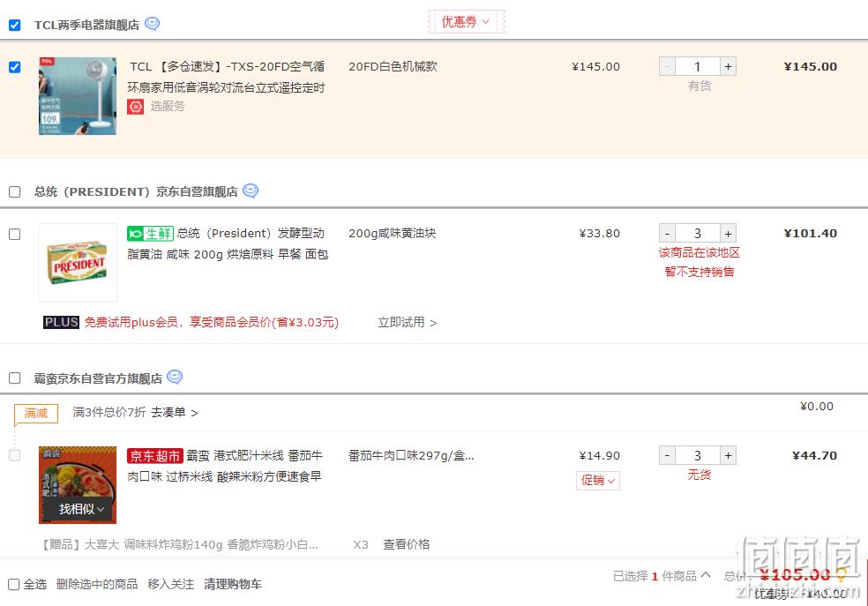Click the President butter quantity field
The image size is (868, 606).
pyautogui.click(x=698, y=234)
